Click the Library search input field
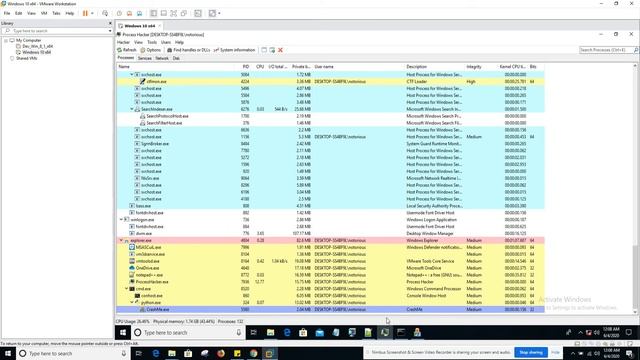 [57, 31]
